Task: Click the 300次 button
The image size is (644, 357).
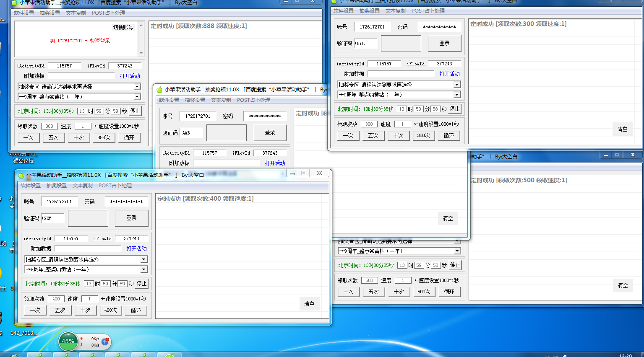Action: (424, 135)
